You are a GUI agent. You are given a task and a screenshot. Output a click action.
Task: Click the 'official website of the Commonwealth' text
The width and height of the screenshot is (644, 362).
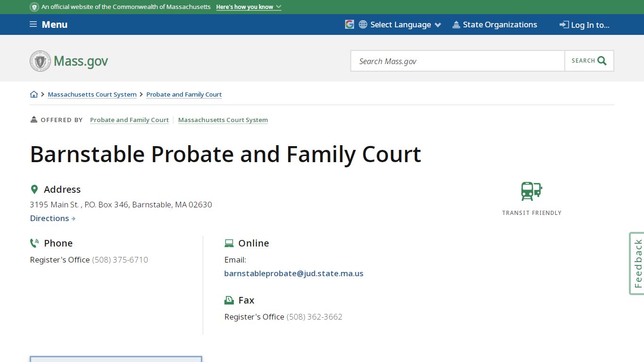[126, 7]
